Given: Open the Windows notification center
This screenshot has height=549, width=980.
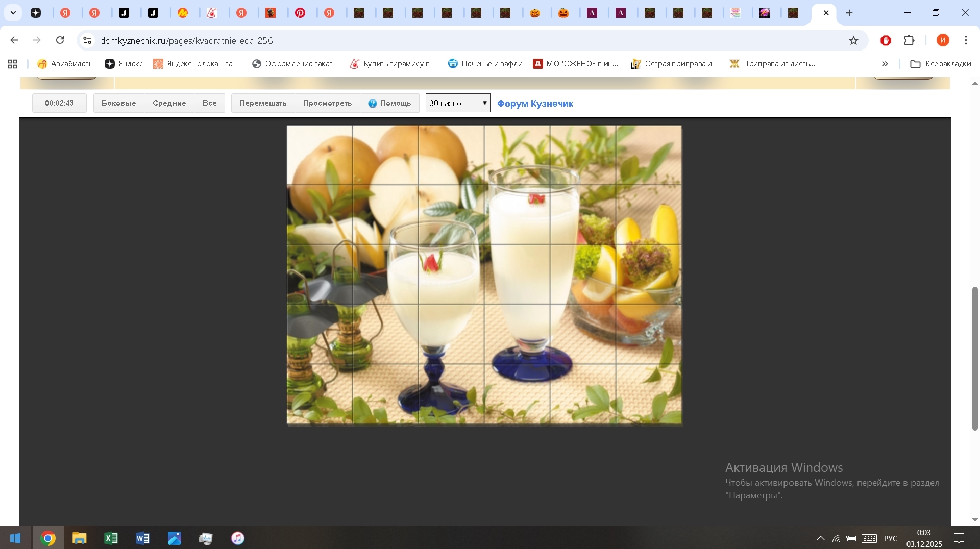Looking at the screenshot, I should (959, 538).
